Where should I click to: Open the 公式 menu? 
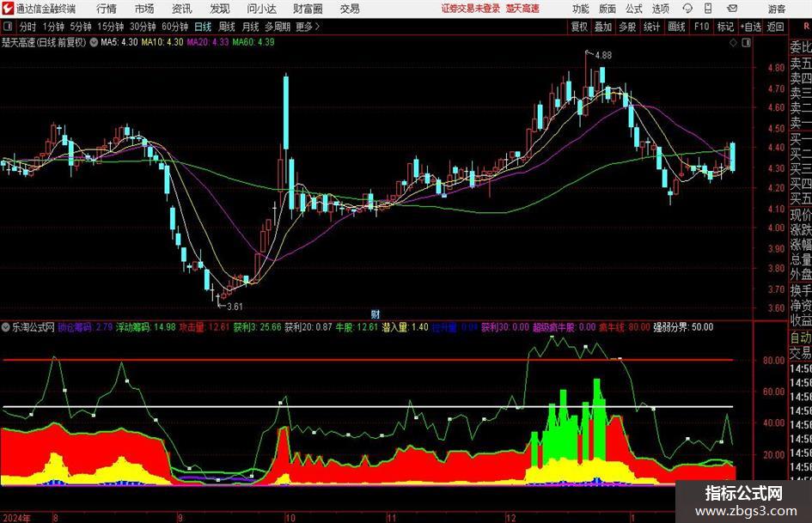(634, 9)
